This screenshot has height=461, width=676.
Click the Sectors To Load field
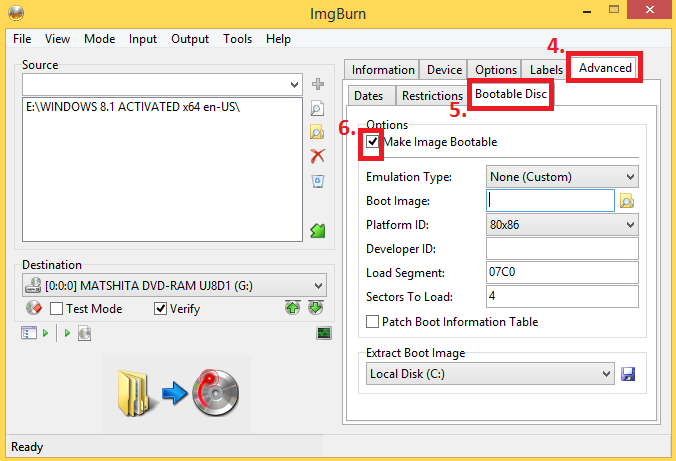point(562,297)
